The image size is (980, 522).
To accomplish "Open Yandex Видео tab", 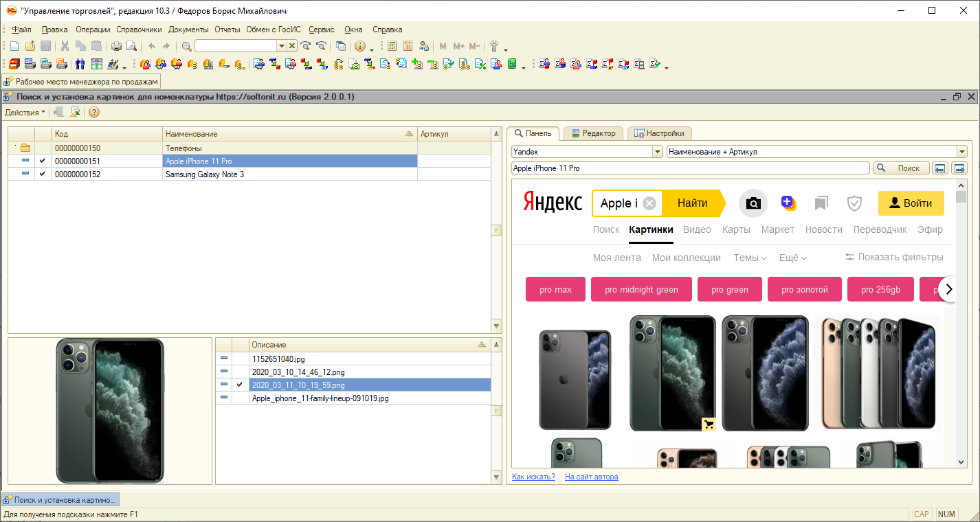I will pyautogui.click(x=697, y=229).
